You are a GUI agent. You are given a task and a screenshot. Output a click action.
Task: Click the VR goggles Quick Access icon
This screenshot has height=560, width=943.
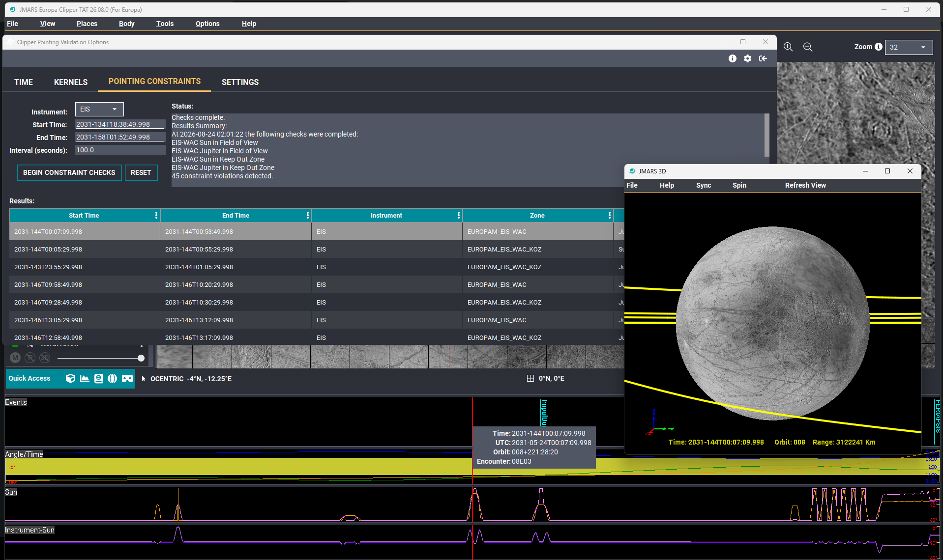coord(127,378)
